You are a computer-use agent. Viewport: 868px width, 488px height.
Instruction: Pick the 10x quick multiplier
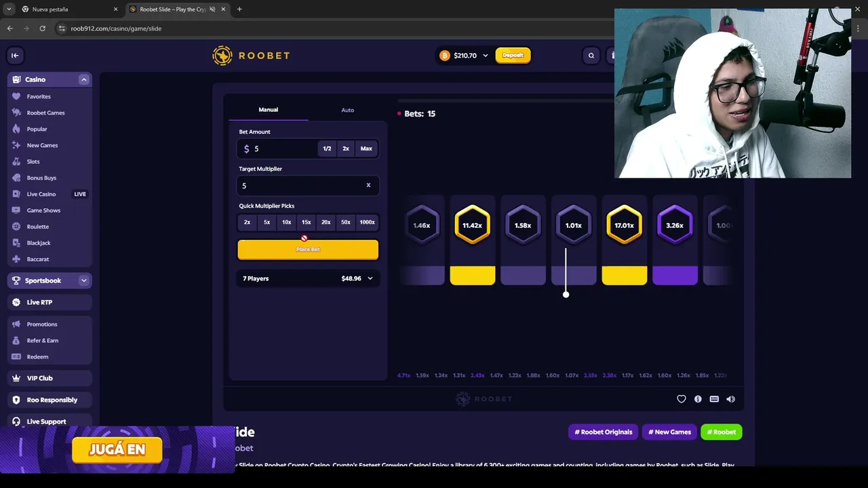click(x=287, y=222)
